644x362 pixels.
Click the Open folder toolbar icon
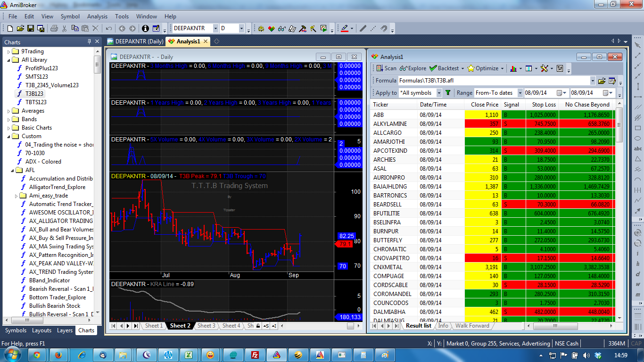(20, 28)
